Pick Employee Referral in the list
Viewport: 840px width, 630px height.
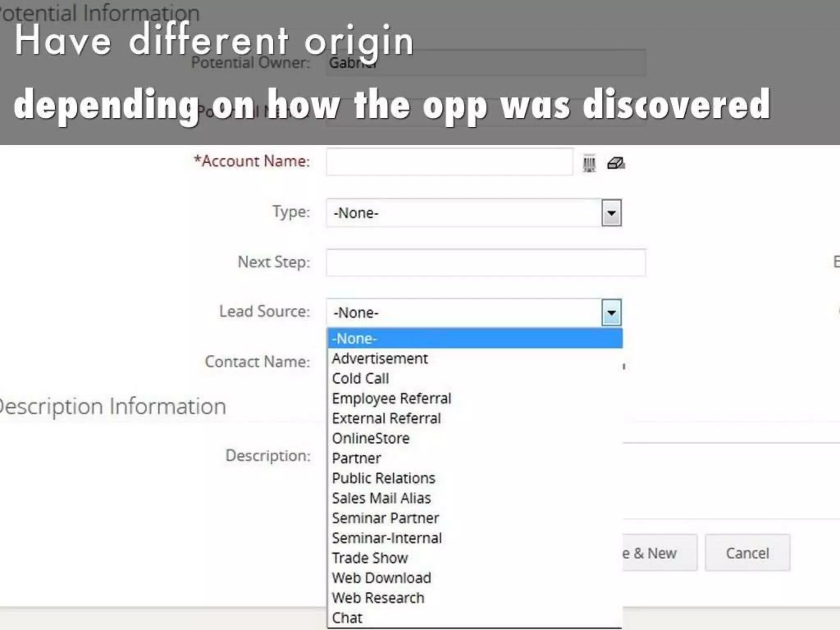391,398
